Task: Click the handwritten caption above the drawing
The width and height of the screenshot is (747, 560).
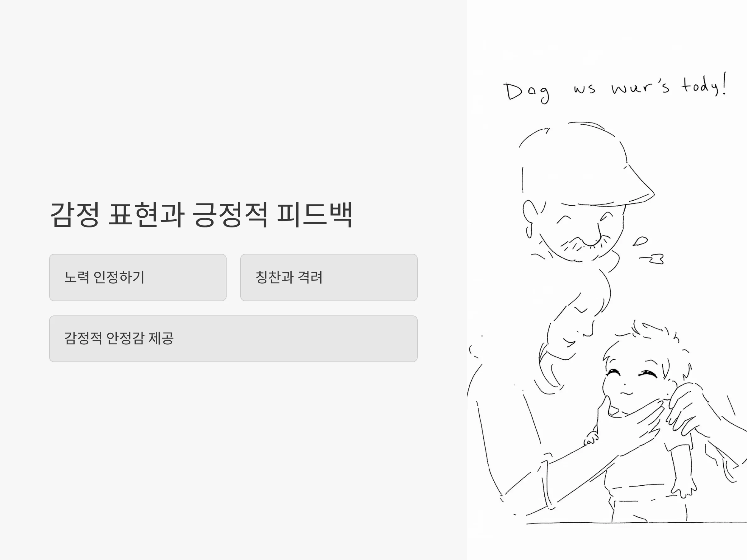Action: click(615, 88)
